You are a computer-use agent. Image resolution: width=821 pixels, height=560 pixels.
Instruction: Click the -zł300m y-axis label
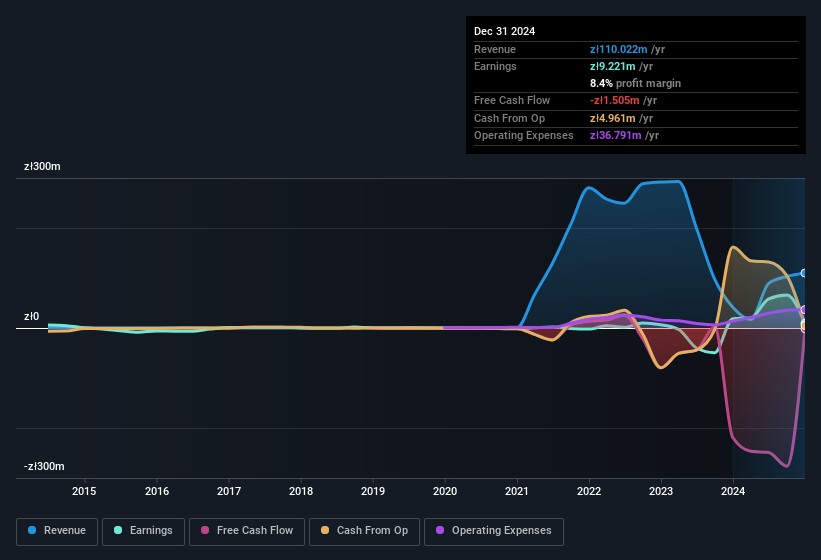(x=44, y=466)
